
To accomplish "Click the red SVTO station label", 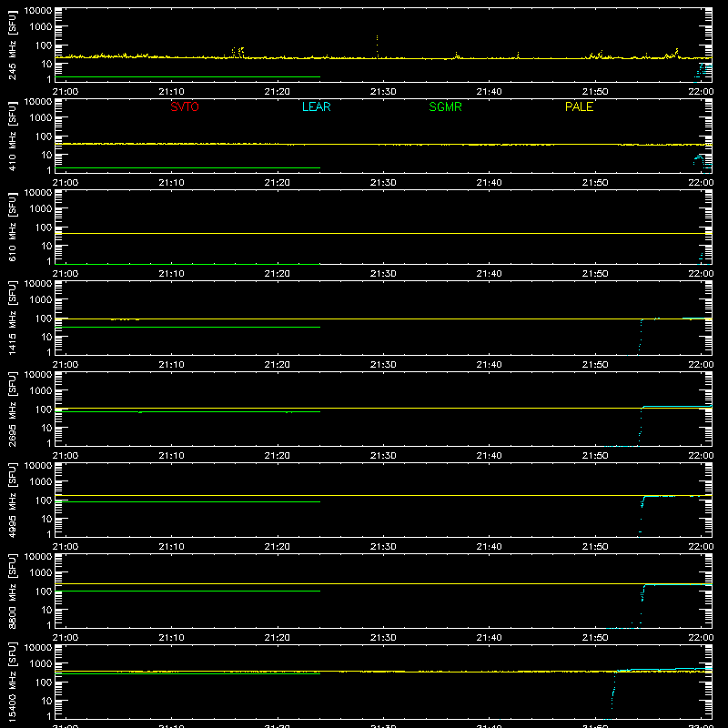I will point(185,106).
